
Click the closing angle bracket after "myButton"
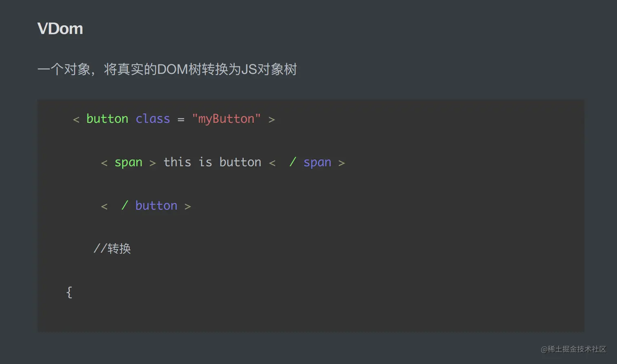click(272, 120)
